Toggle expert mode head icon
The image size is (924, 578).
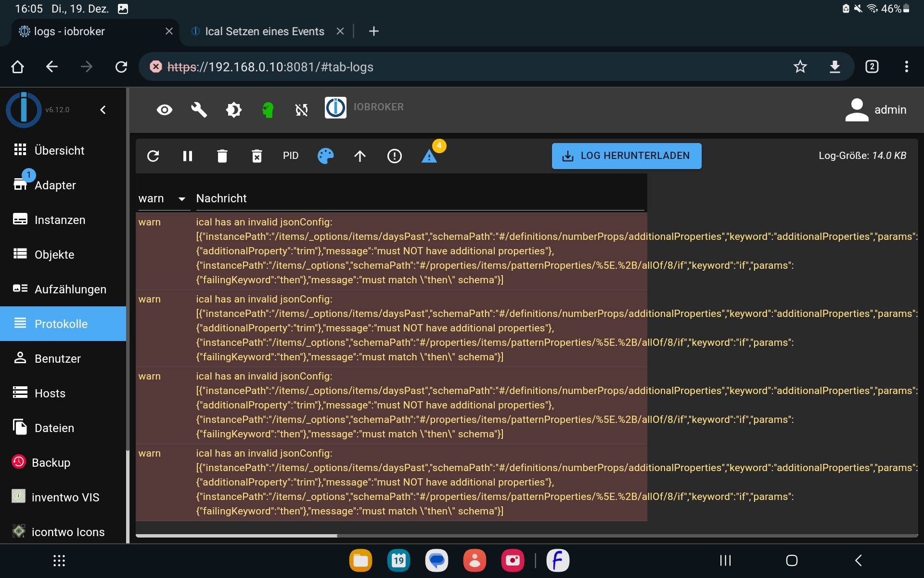[268, 110]
